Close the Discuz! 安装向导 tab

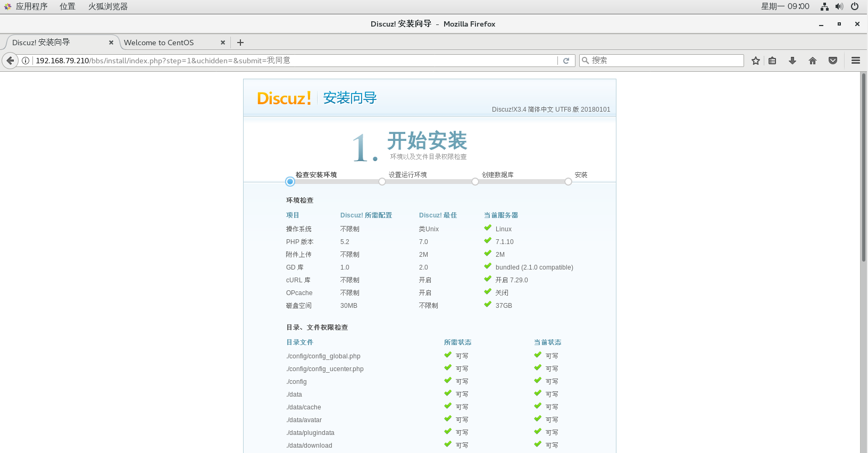pyautogui.click(x=111, y=43)
